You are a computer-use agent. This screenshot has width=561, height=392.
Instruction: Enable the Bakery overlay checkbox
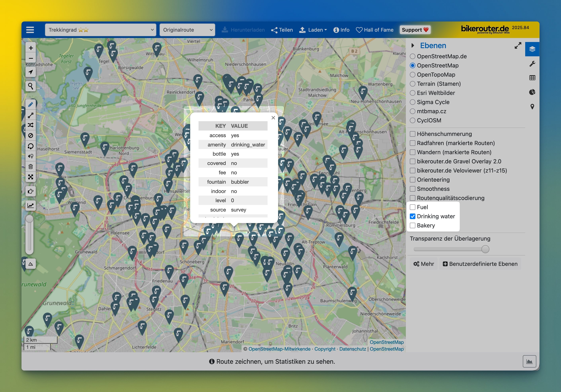[412, 225]
